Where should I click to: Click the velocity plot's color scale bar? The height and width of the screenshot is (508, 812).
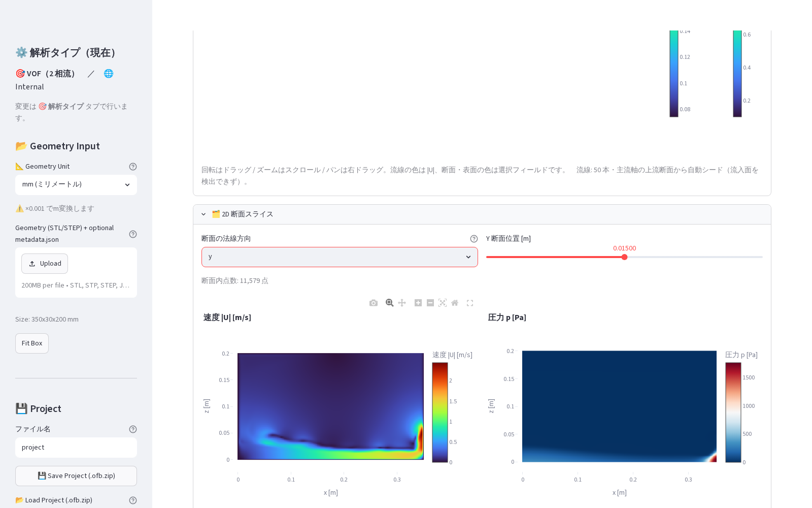pyautogui.click(x=440, y=412)
